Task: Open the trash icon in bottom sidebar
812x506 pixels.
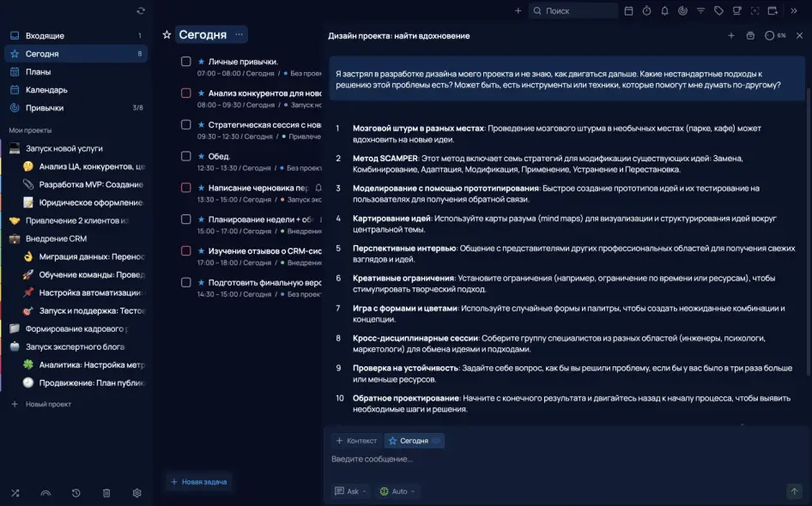Action: (x=106, y=493)
